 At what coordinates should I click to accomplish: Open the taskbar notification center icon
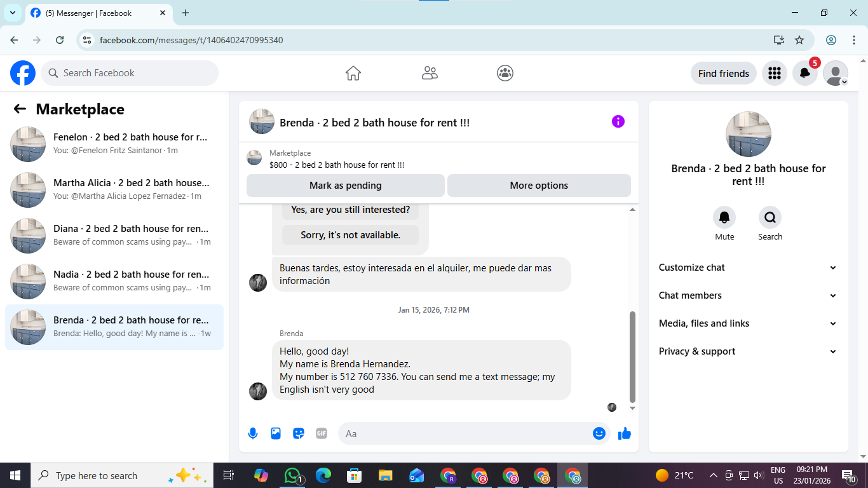tap(848, 475)
